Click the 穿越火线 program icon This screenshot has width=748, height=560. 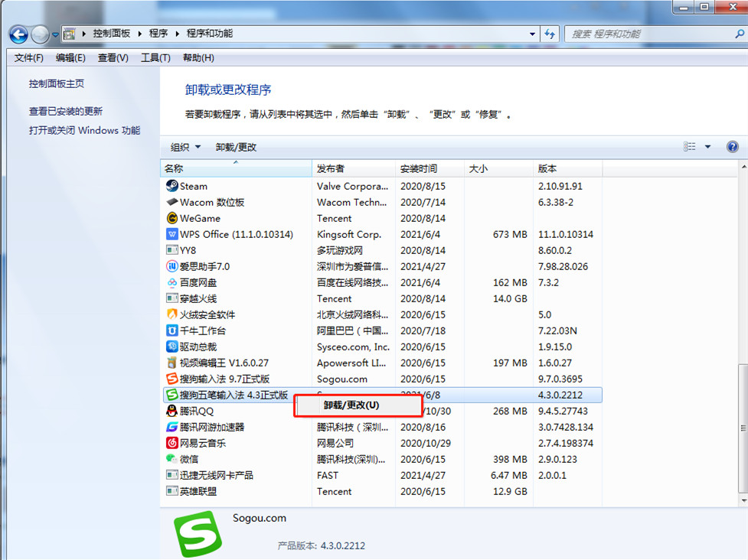click(x=171, y=298)
